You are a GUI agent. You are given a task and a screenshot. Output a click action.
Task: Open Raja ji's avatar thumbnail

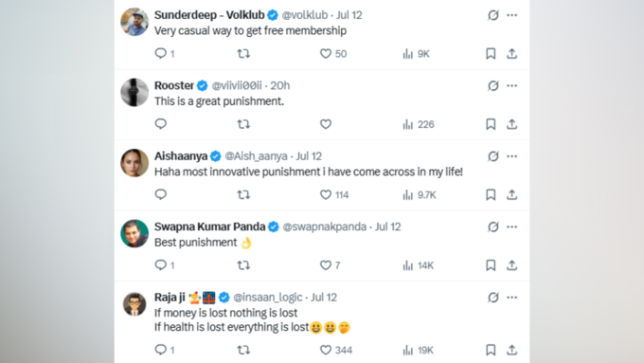[134, 304]
